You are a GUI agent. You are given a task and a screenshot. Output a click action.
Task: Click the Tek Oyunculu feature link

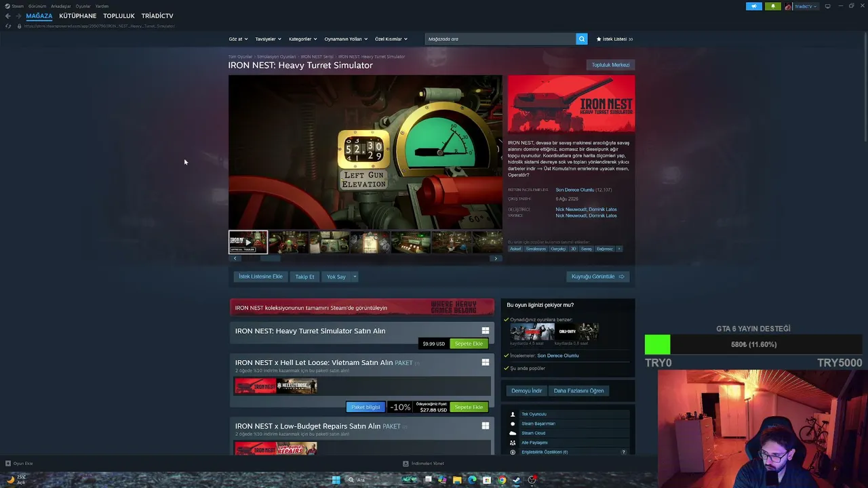coord(534,414)
